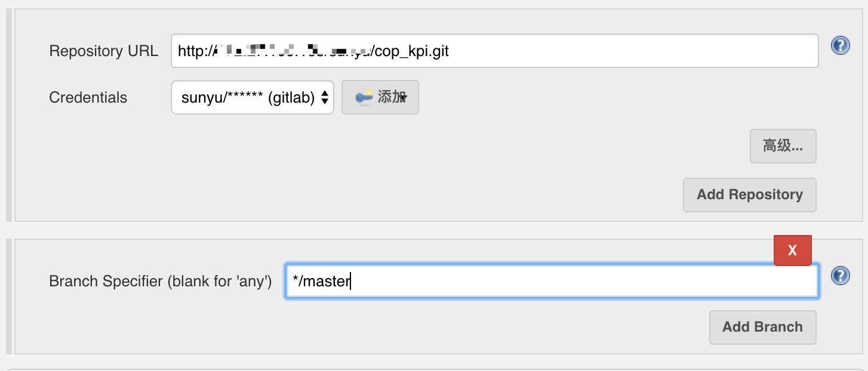This screenshot has height=371, width=868.
Task: Click the Add Repository button
Action: pos(749,194)
